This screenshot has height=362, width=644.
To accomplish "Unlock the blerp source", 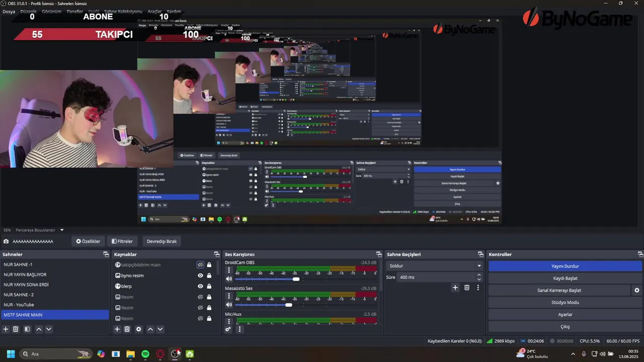I will pos(209,286).
